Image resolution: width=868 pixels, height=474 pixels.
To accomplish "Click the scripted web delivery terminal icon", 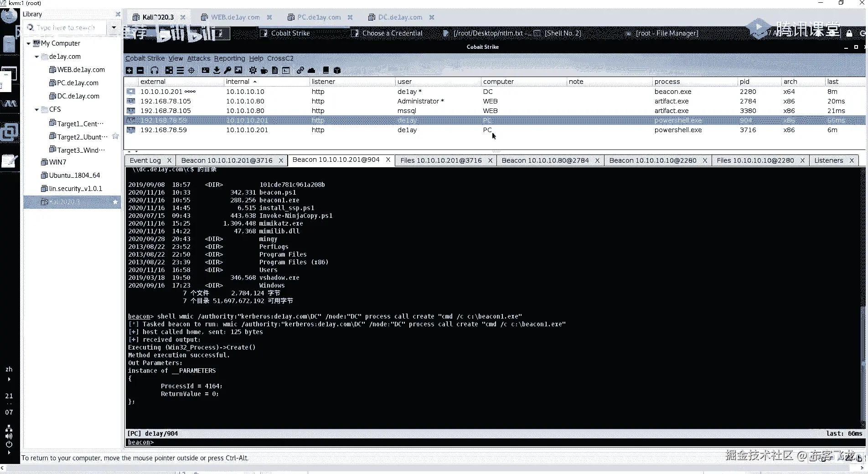I will click(x=286, y=70).
